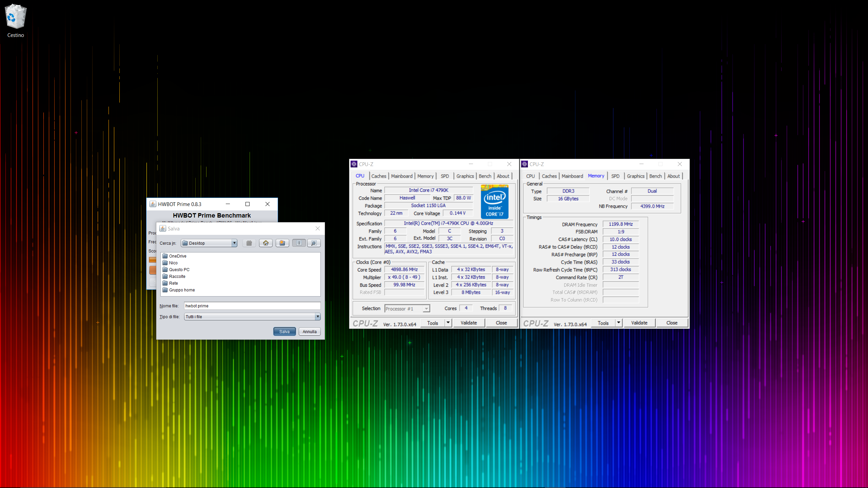This screenshot has height=488, width=868.
Task: Open About tab in right CPU-Z window
Action: pos(673,176)
